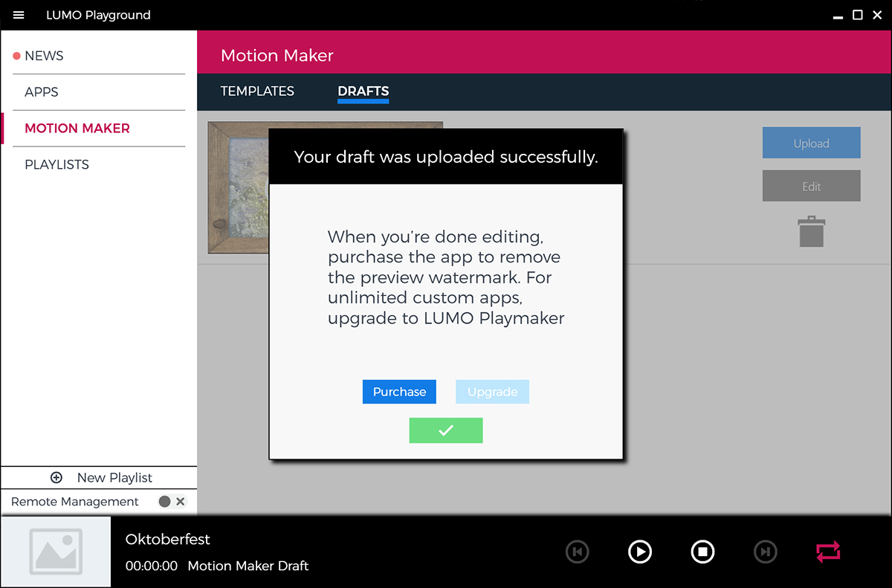Click the Upgrade button

point(492,392)
